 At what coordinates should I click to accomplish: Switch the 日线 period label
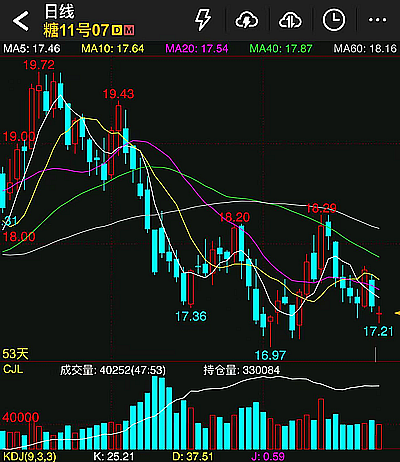click(x=59, y=12)
